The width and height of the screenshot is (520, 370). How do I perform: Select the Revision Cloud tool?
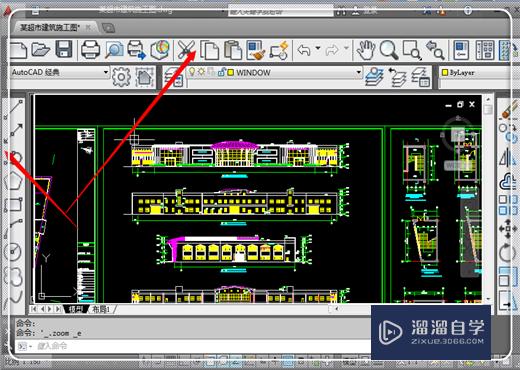click(13, 276)
